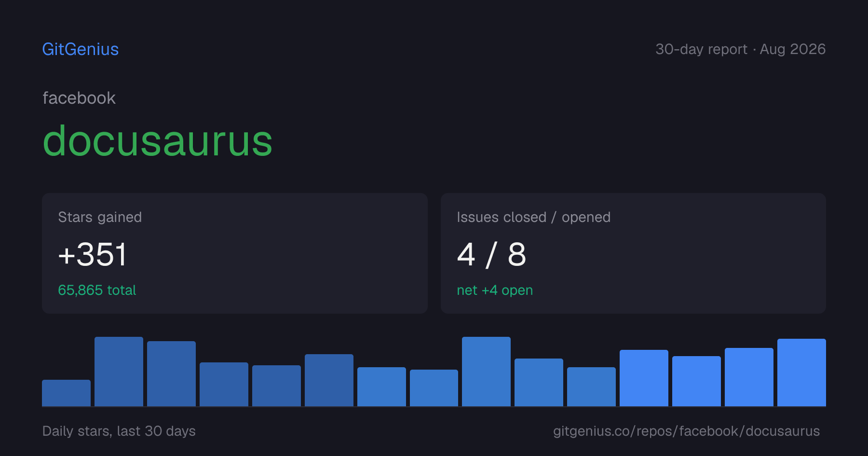This screenshot has height=456, width=868.
Task: Select the Issues closed / opened card
Action: [633, 253]
